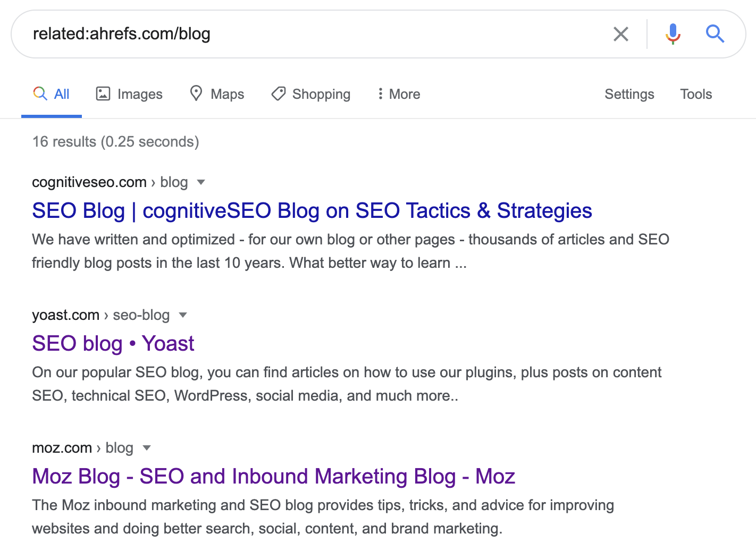Click the blue magnifying glass search icon
This screenshot has width=756, height=559.
(x=715, y=34)
